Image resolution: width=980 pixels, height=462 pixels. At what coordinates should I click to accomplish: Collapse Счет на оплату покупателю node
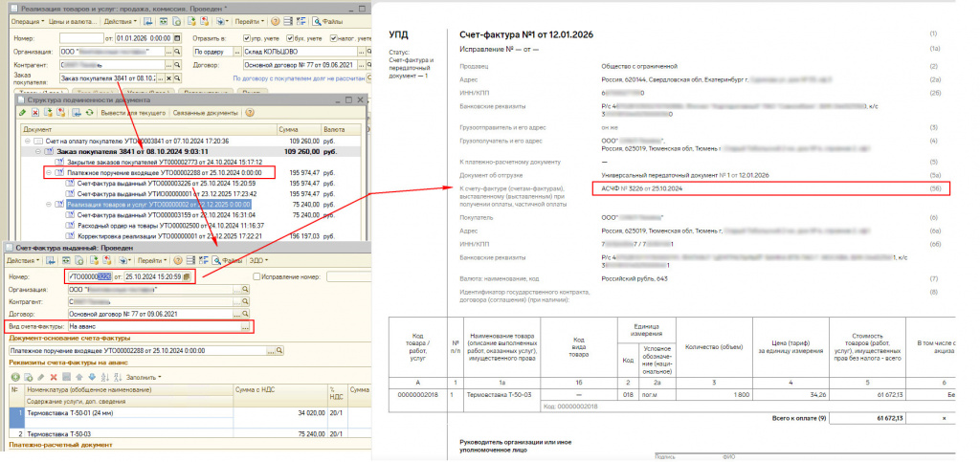click(x=27, y=142)
